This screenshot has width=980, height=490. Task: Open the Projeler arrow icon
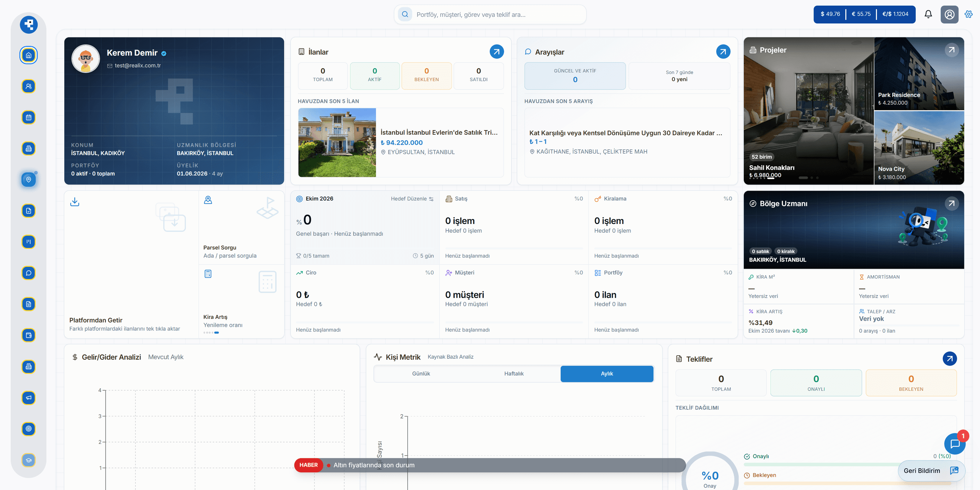point(952,50)
